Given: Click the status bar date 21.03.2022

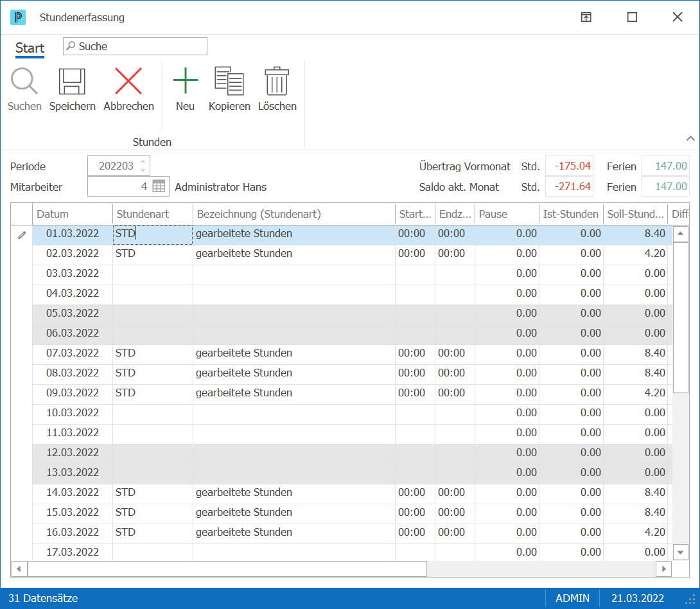Looking at the screenshot, I should (x=638, y=598).
